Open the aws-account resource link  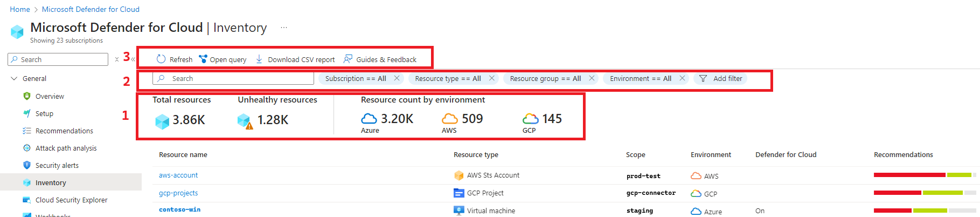point(178,175)
